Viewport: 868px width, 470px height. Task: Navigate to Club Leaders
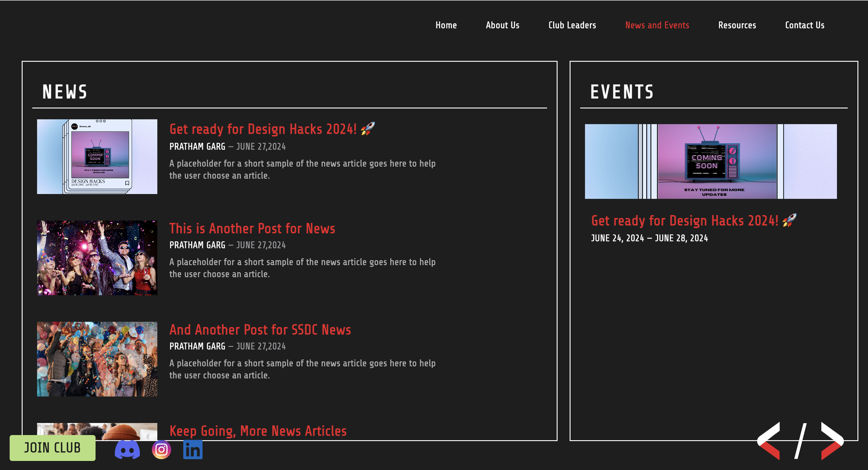coord(572,25)
